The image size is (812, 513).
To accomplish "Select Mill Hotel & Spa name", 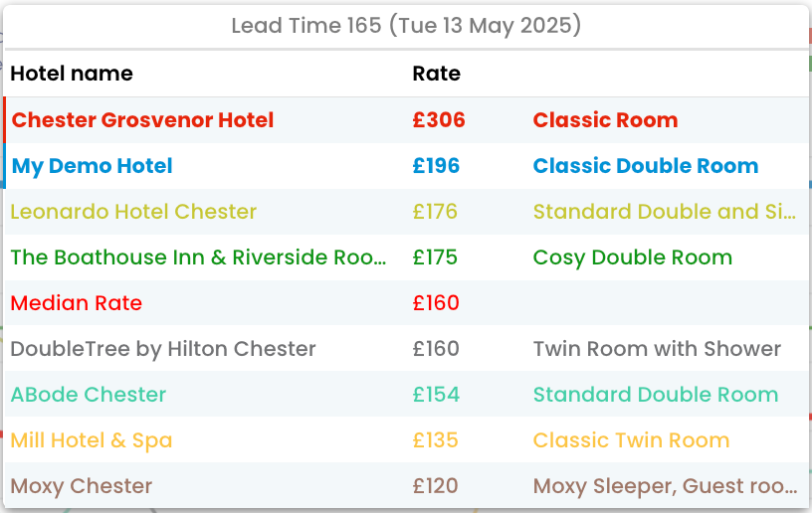I will coord(92,440).
